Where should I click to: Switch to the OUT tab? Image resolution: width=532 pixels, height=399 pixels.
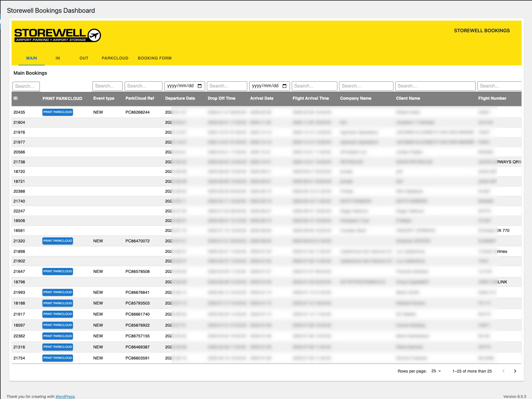coord(84,58)
